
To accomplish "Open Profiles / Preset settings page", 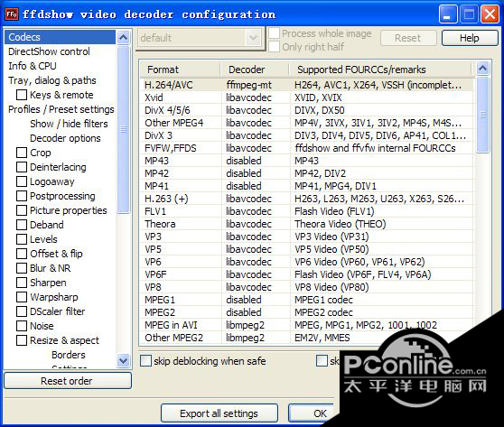I will coord(61,109).
